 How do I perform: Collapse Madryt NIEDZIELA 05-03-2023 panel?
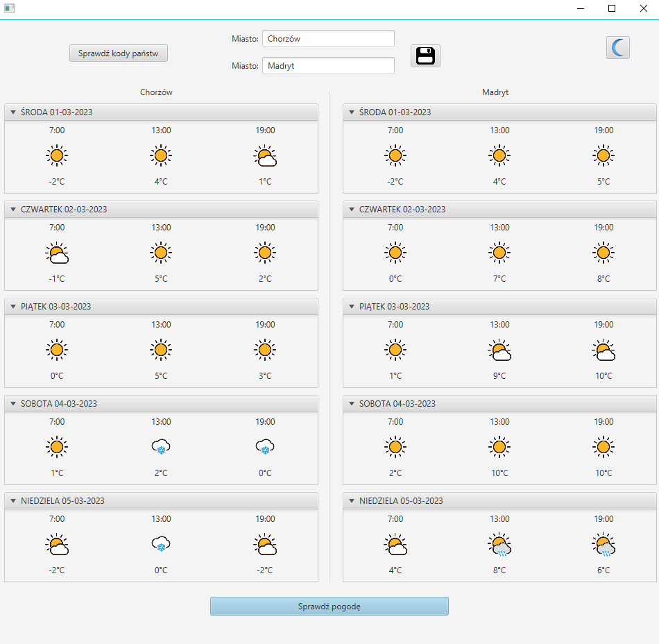coord(352,500)
